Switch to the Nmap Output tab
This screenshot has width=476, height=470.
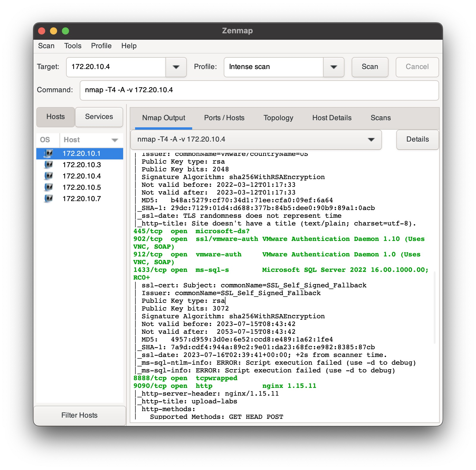[164, 118]
